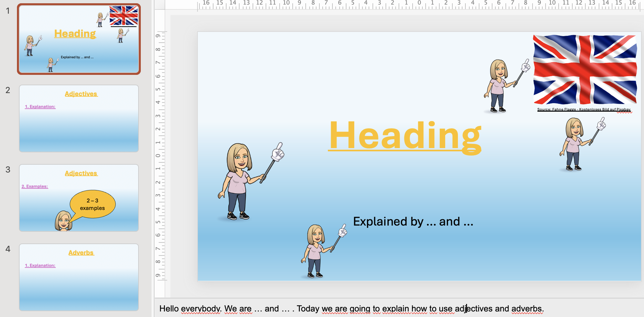
Task: Click the Pixabay source caption link
Action: click(584, 110)
